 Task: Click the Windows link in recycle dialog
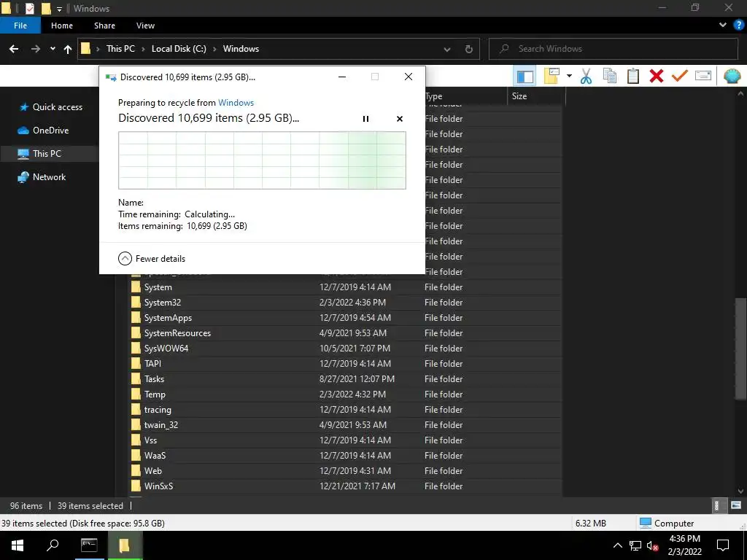236,103
